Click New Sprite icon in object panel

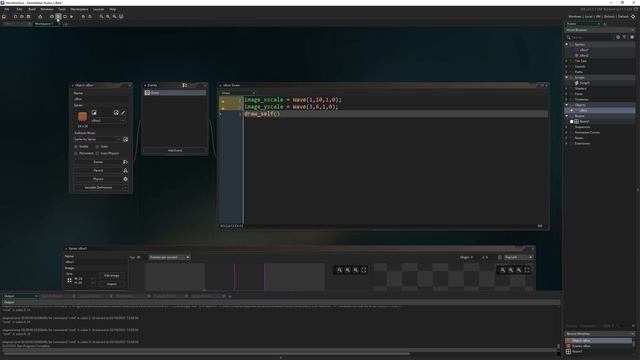tap(94, 113)
